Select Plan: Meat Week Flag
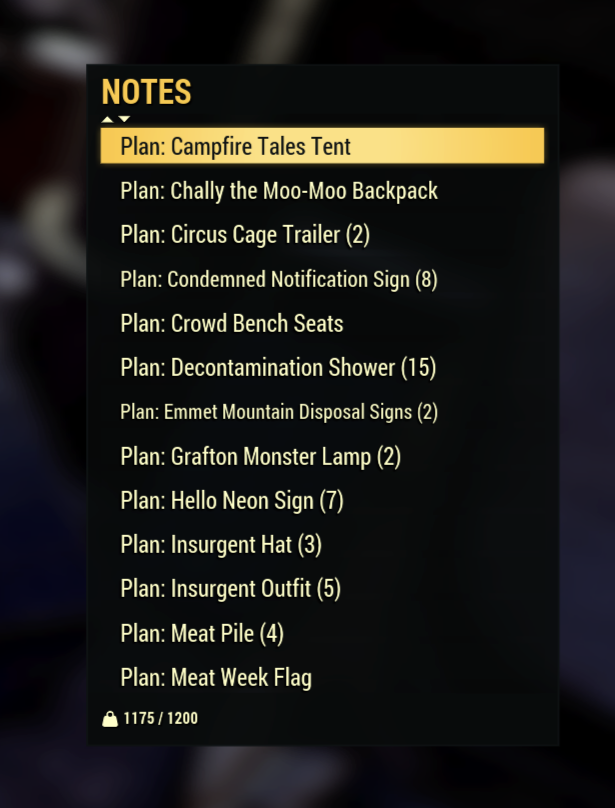Image resolution: width=615 pixels, height=808 pixels. (322, 678)
